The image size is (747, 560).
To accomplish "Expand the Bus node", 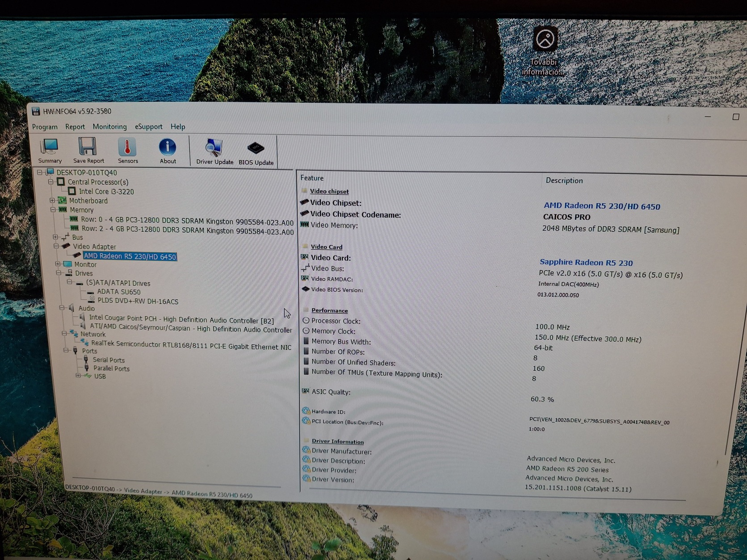I will click(x=55, y=237).
